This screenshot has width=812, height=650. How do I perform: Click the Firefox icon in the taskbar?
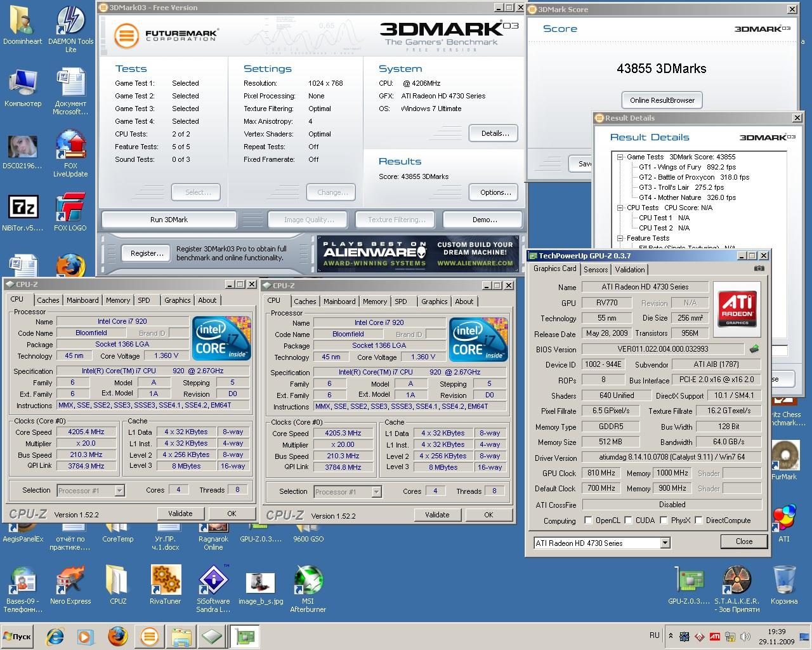coord(117,636)
